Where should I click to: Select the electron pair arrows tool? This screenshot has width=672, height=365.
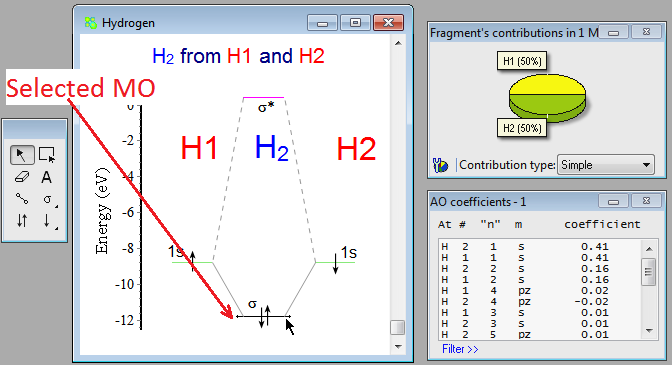tap(22, 221)
